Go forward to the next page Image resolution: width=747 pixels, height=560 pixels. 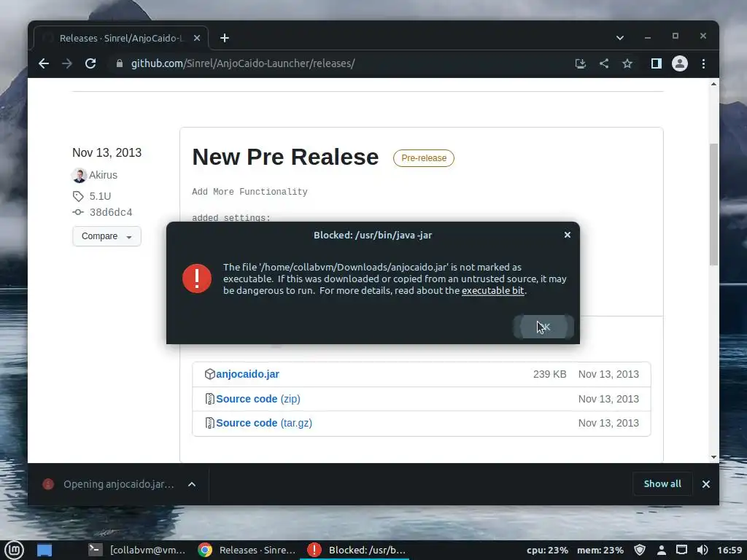(67, 63)
